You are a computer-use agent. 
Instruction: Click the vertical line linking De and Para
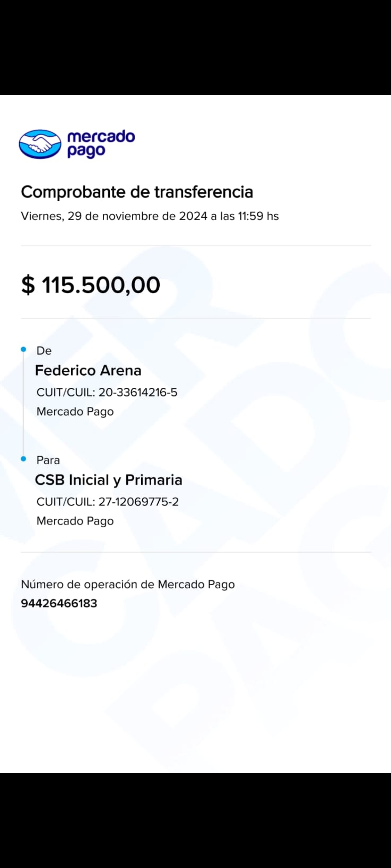pos(24,404)
